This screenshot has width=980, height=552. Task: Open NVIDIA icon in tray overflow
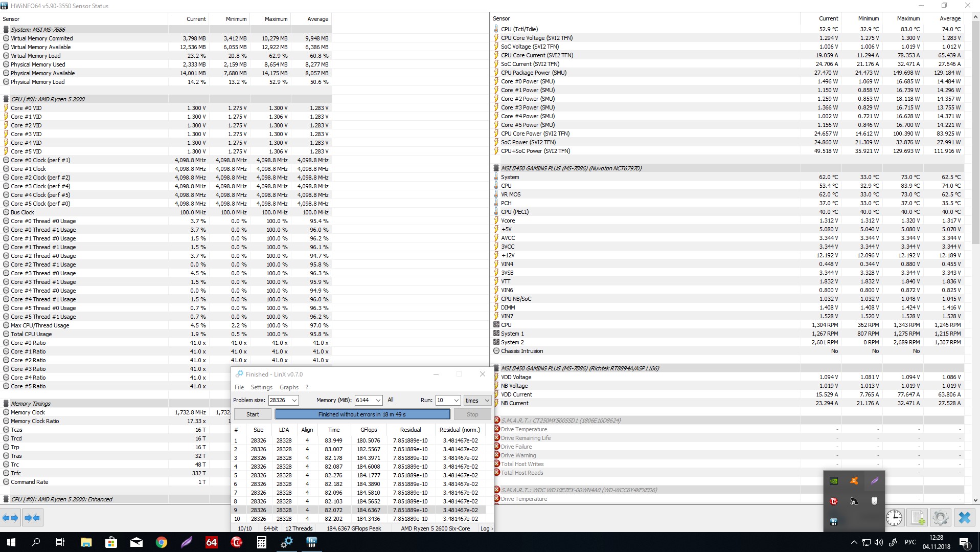point(833,481)
